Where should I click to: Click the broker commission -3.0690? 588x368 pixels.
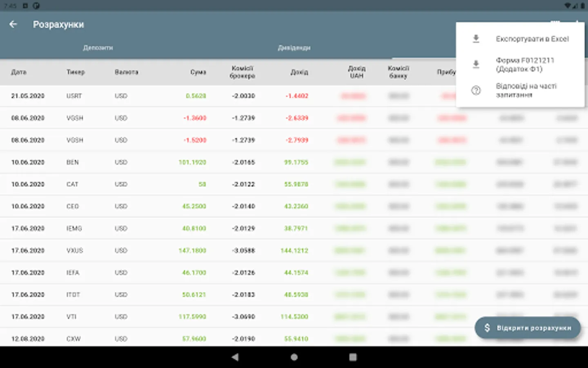point(243,317)
